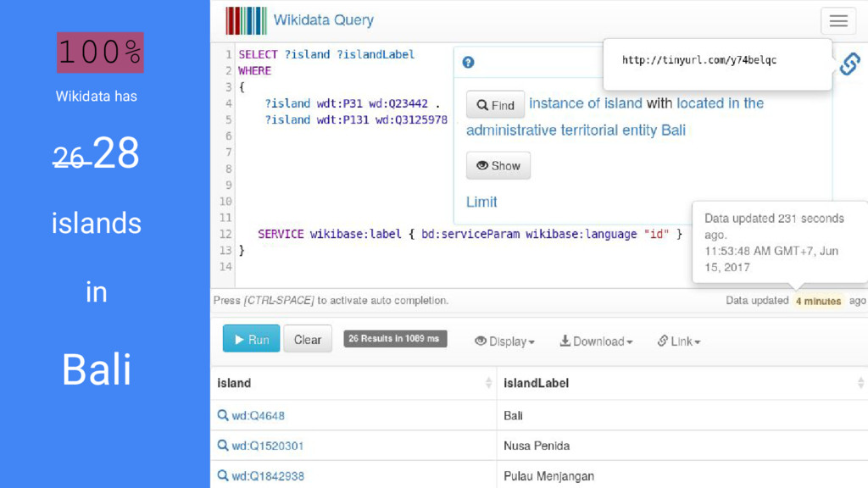Image resolution: width=868 pixels, height=488 pixels.
Task: Click the short URL link chain icon
Action: tap(849, 64)
